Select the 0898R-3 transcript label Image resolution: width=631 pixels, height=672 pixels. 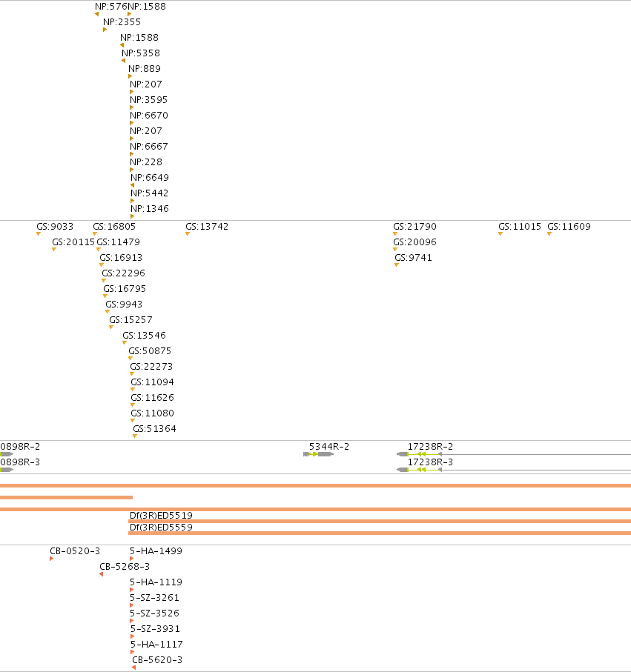point(20,462)
